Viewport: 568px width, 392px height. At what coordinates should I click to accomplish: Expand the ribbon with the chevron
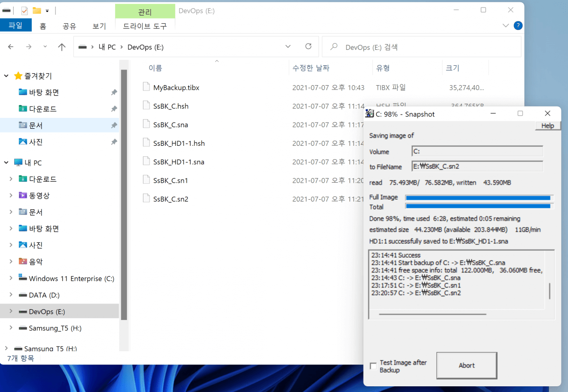pos(505,26)
